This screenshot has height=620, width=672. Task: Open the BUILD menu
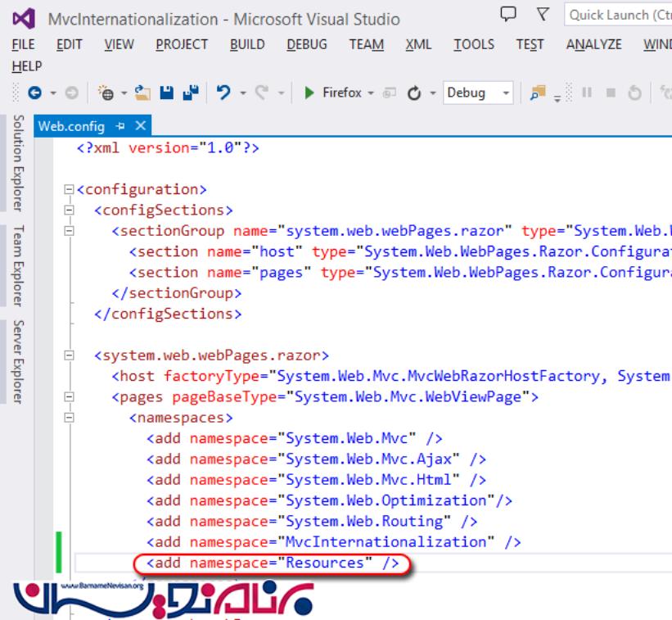point(246,45)
